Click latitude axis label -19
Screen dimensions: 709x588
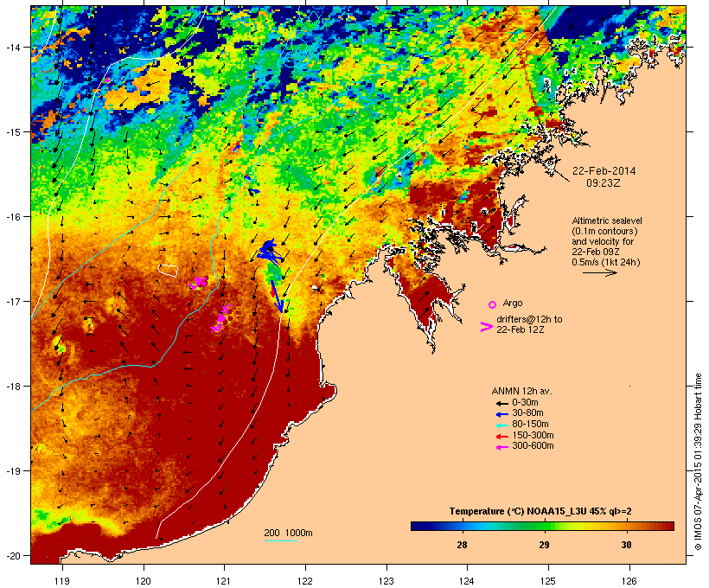tap(13, 471)
